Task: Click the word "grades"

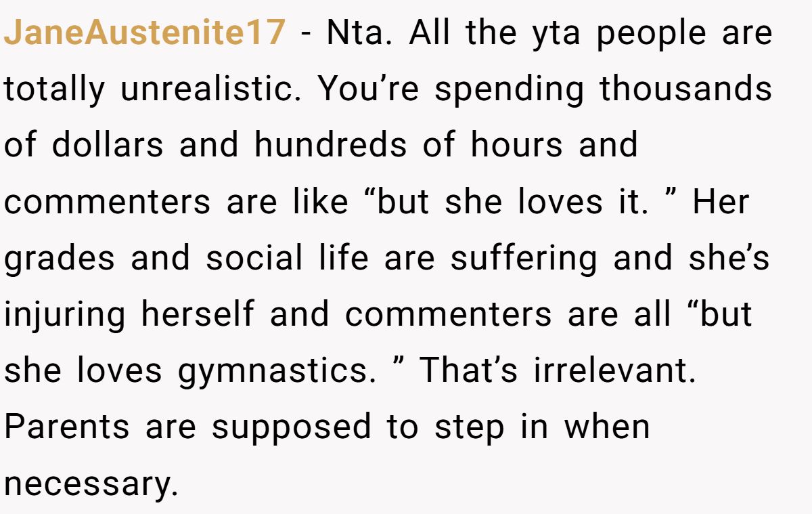Action: 60,259
